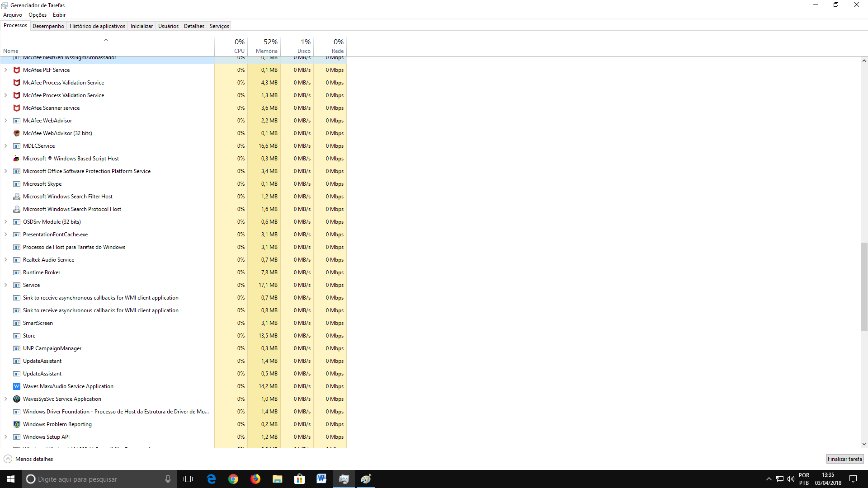
Task: Click the Windows Based Script Host icon
Action: [x=17, y=159]
